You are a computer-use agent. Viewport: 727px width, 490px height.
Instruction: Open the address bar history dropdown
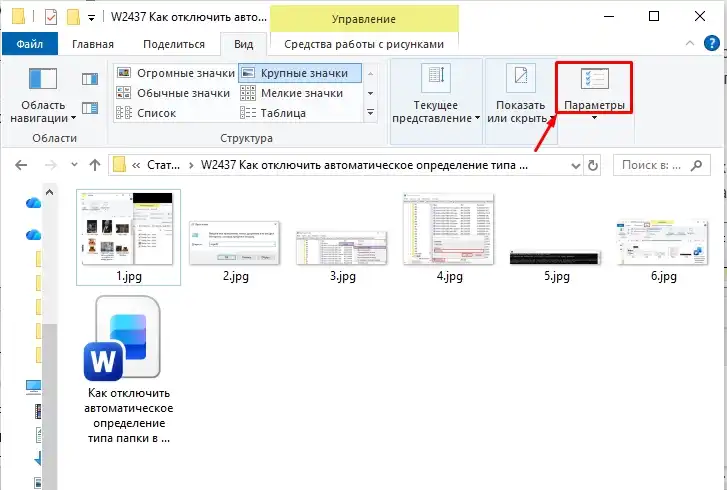pyautogui.click(x=576, y=166)
